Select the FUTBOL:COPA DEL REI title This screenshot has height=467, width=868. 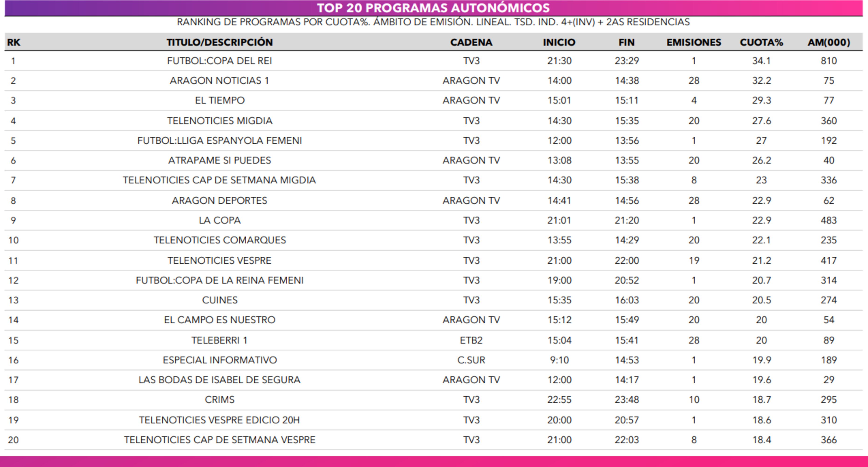click(x=219, y=61)
